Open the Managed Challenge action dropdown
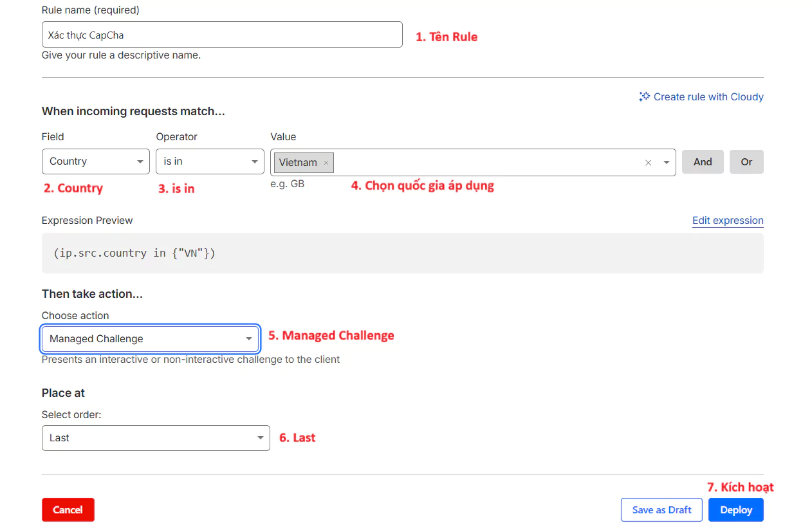 150,339
